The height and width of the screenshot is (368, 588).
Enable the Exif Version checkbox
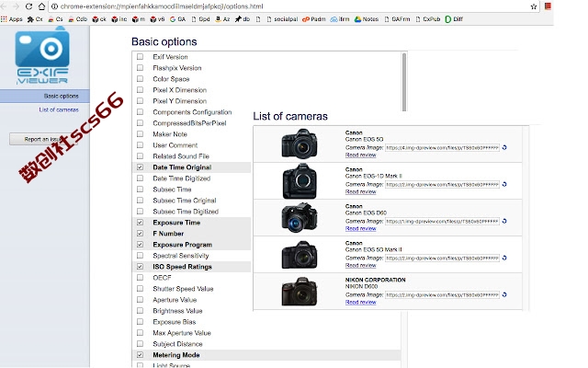point(140,57)
